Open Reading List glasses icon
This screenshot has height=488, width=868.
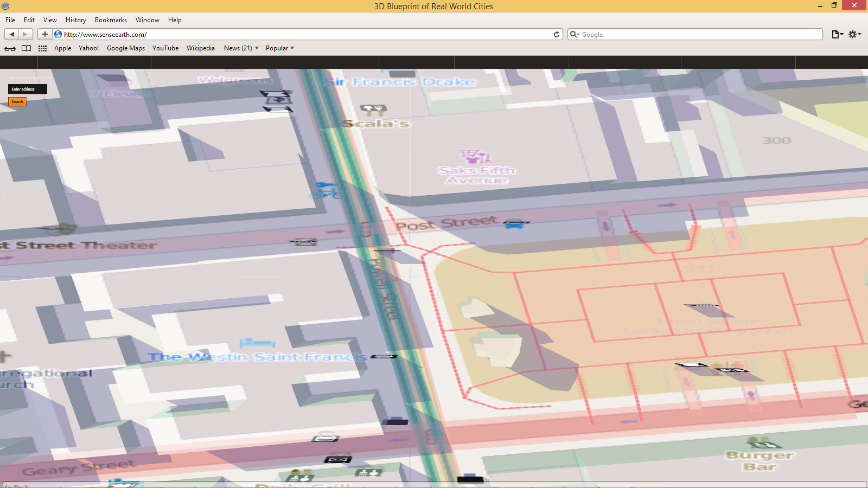(10, 48)
